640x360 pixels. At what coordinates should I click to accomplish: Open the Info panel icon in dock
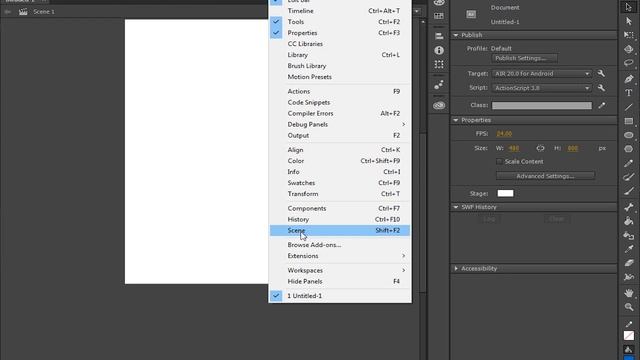pyautogui.click(x=439, y=50)
